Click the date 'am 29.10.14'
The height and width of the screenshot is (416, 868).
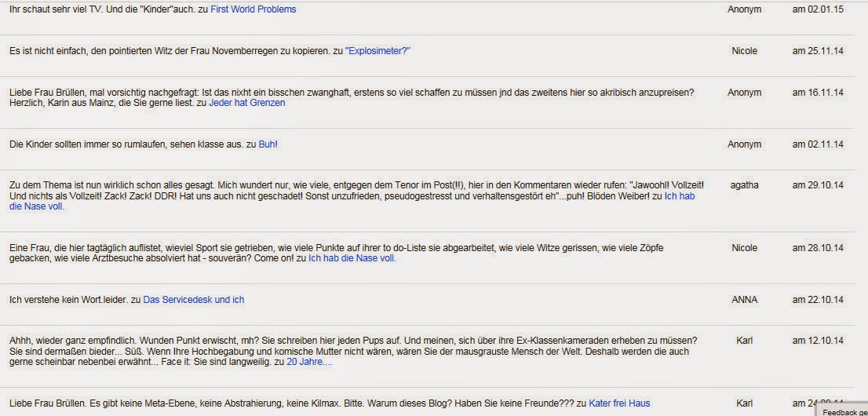[x=818, y=185]
